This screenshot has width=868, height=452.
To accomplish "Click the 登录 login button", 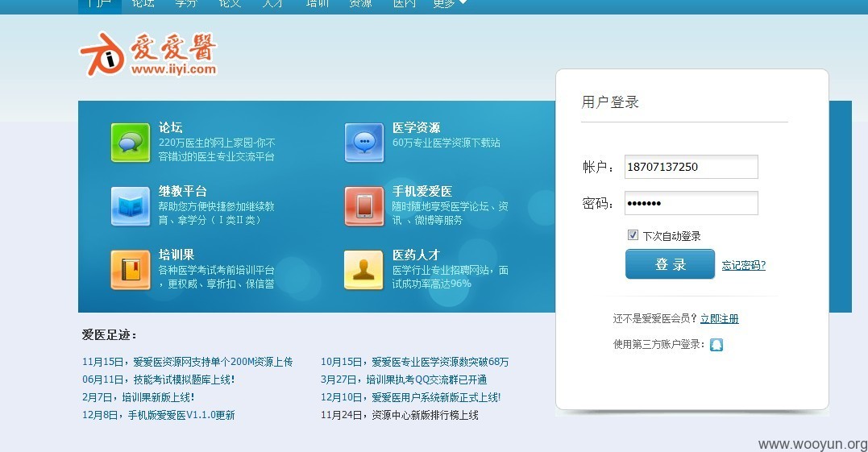I will coord(671,264).
